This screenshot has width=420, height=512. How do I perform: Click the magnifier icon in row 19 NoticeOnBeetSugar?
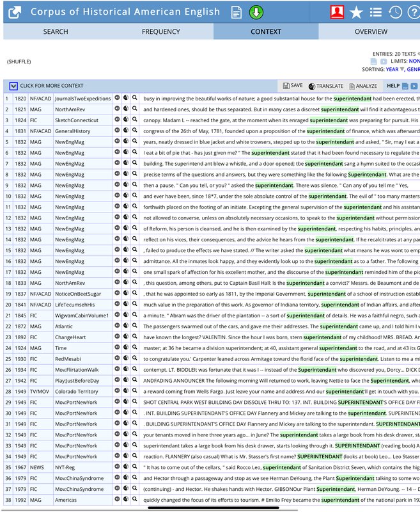[x=134, y=293]
